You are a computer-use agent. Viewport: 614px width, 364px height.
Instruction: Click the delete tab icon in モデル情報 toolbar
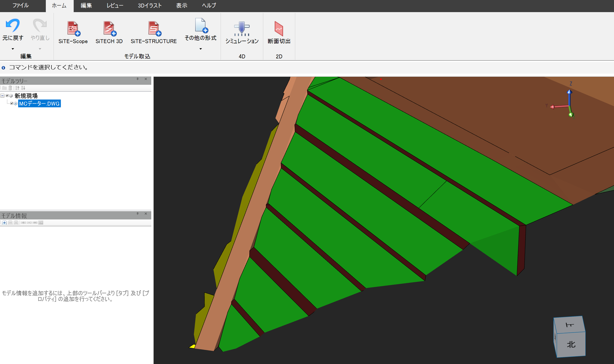[16, 222]
